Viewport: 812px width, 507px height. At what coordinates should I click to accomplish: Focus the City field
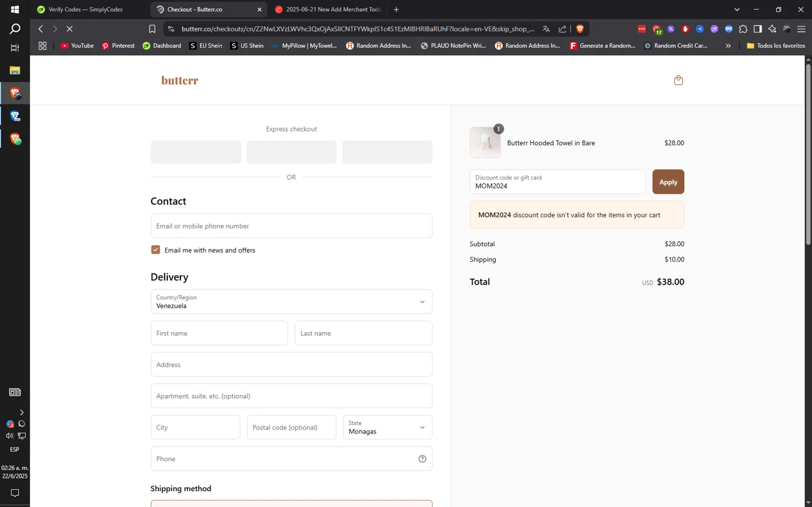click(195, 427)
